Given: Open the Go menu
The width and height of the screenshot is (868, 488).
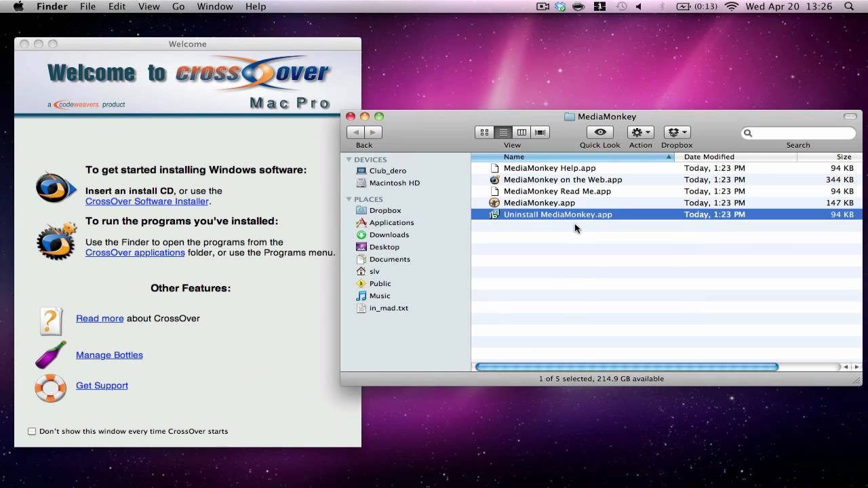Looking at the screenshot, I should pyautogui.click(x=178, y=6).
